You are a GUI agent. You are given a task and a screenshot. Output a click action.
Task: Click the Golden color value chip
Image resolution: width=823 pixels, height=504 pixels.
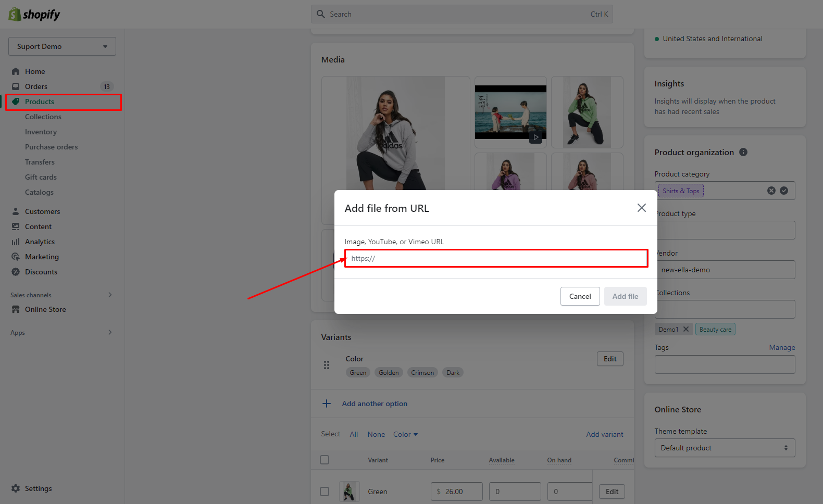point(389,372)
